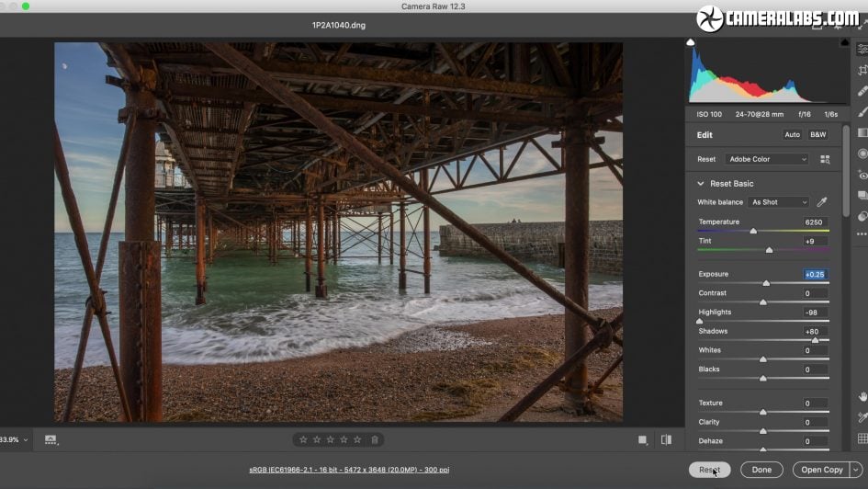This screenshot has height=489, width=868.
Task: Open the Presets panel icon
Action: click(862, 217)
